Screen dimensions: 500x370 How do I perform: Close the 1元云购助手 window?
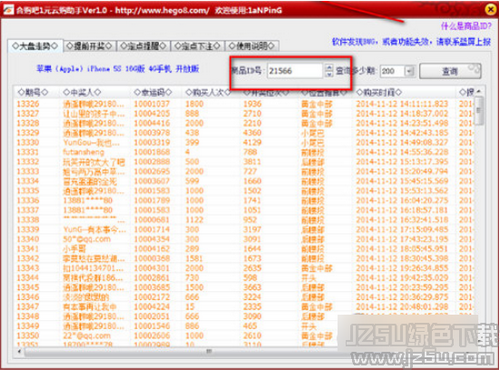click(490, 9)
